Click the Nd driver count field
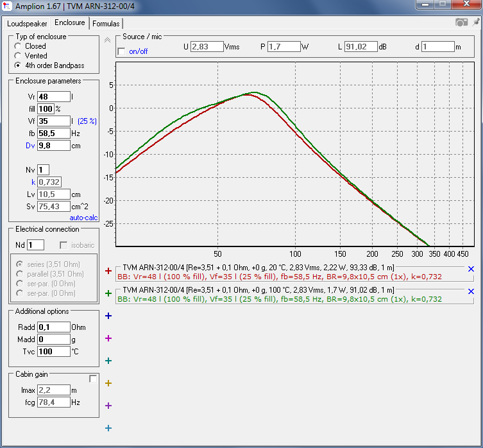The width and height of the screenshot is (483, 448). (36, 245)
